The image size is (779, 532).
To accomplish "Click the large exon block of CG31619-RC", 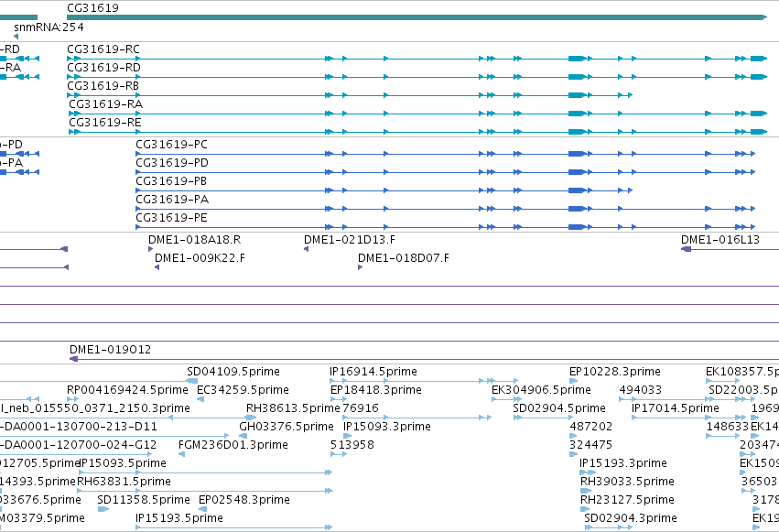I will 577,59.
